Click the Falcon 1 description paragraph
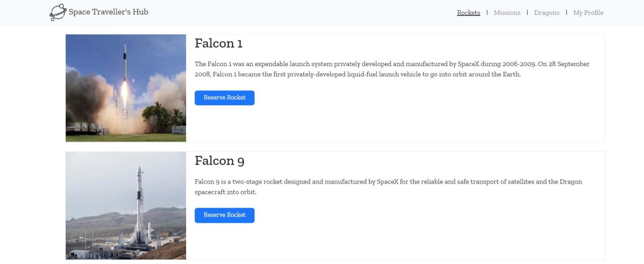Image resolution: width=644 pixels, height=264 pixels. coord(392,69)
